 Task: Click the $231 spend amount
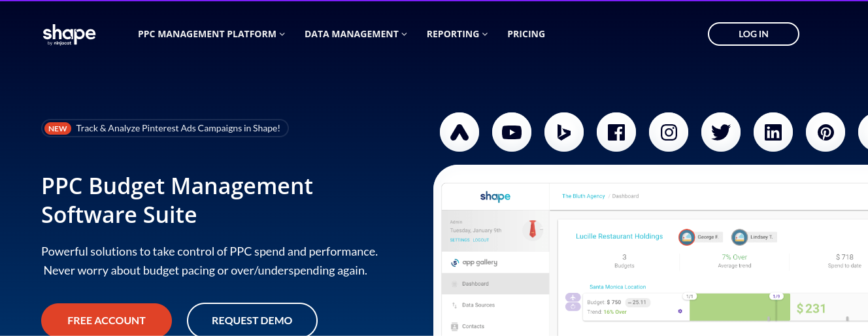click(x=811, y=309)
